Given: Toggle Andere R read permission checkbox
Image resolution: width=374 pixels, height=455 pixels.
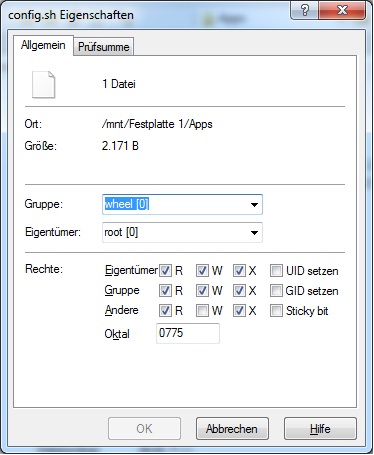Looking at the screenshot, I should pos(165,311).
